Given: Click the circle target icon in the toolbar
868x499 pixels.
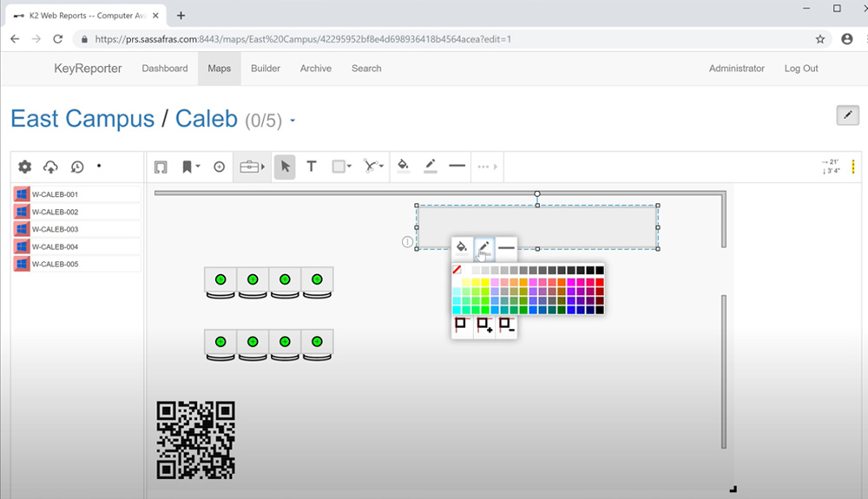Looking at the screenshot, I should point(220,167).
